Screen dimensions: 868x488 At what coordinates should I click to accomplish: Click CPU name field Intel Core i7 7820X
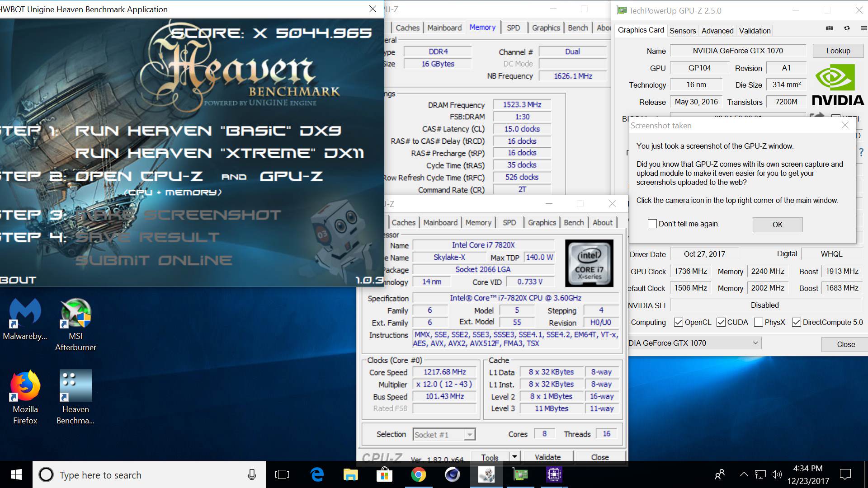(x=483, y=245)
